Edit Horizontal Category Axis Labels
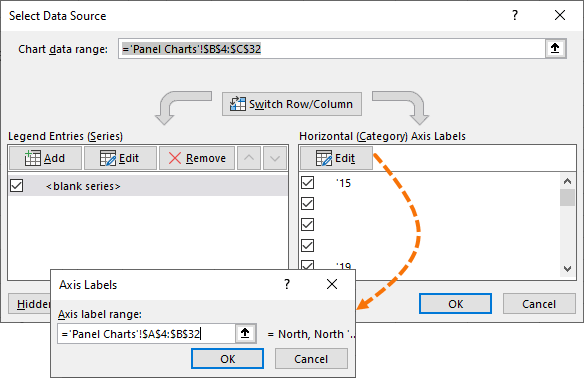Image resolution: width=584 pixels, height=378 pixels. tap(336, 158)
